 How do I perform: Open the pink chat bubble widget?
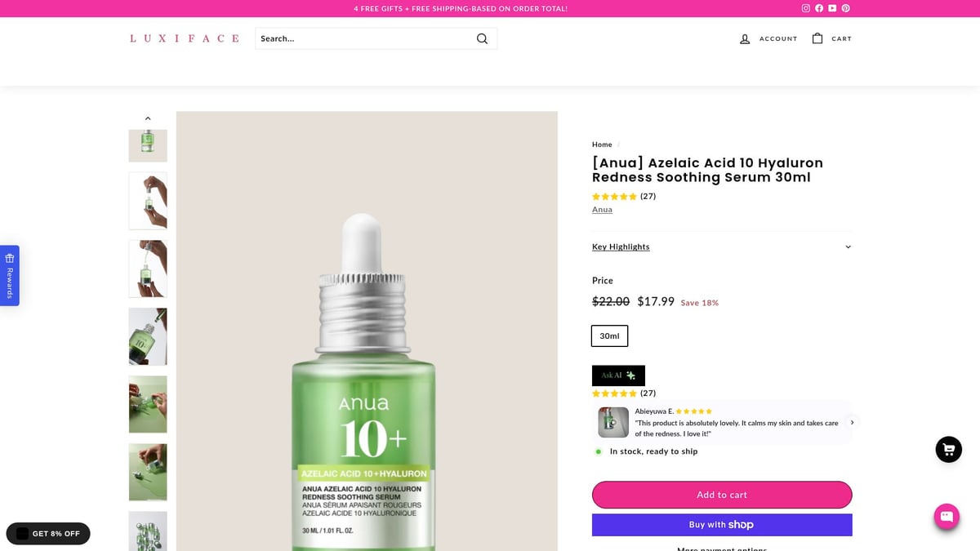947,516
